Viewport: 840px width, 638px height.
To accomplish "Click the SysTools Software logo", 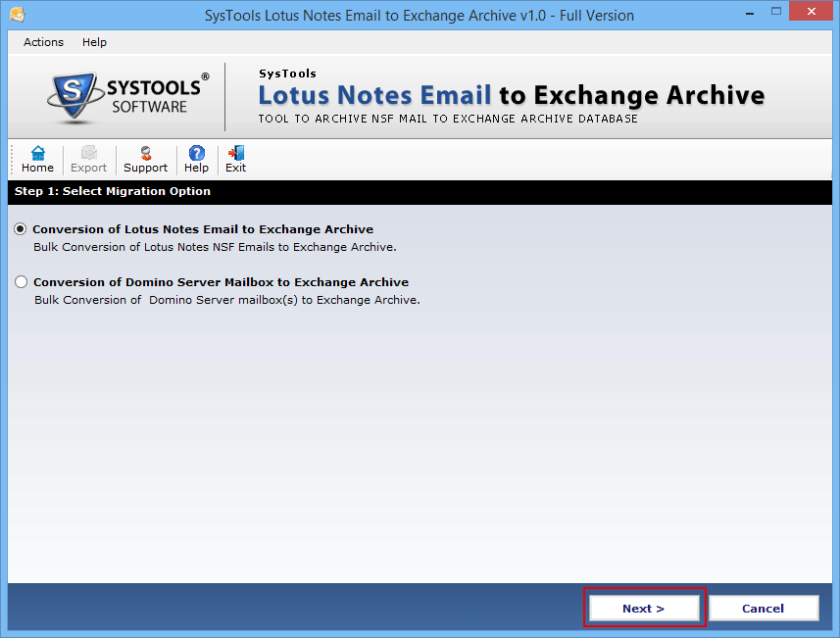I will pos(127,96).
